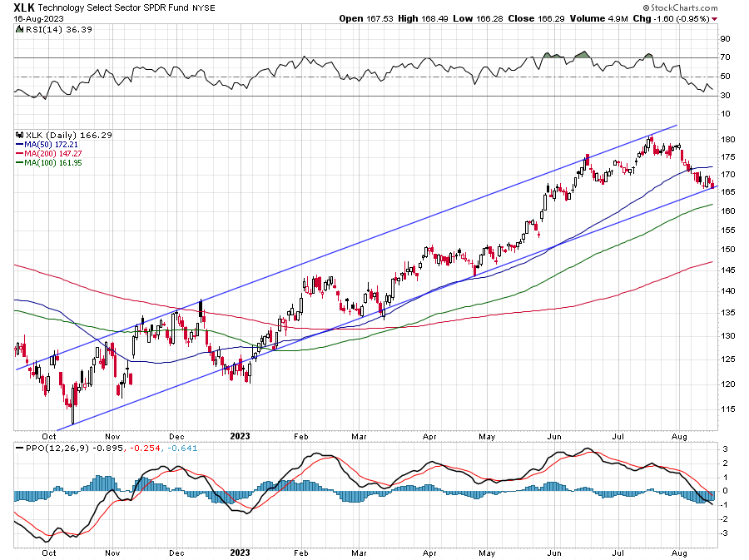Click the Low value 166.28
This screenshot has height=560, width=749.
point(489,18)
